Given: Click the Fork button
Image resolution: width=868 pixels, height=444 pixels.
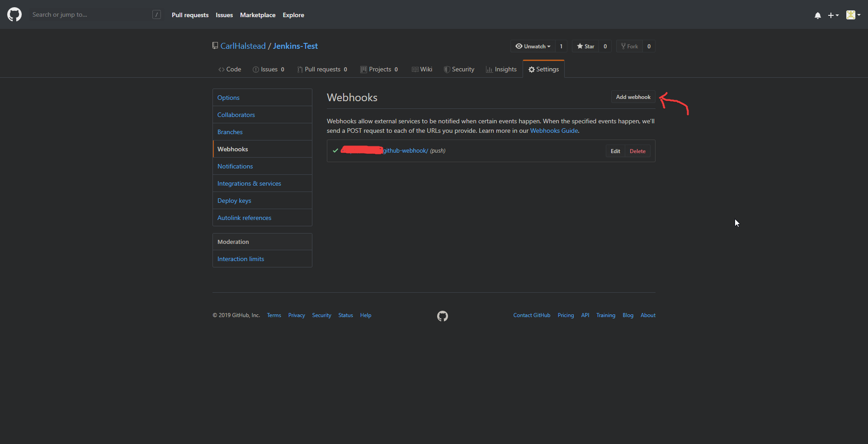Looking at the screenshot, I should point(629,46).
